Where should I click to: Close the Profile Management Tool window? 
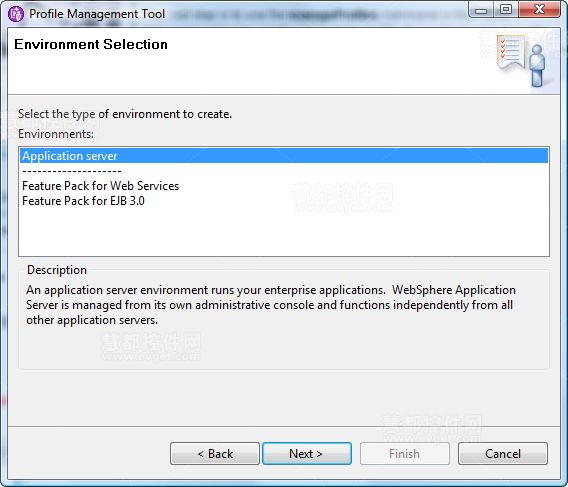[x=539, y=10]
